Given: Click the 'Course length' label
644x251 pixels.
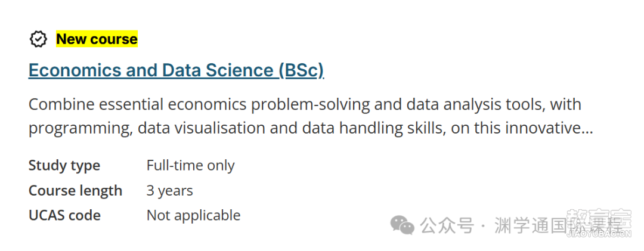Looking at the screenshot, I should 75,191.
